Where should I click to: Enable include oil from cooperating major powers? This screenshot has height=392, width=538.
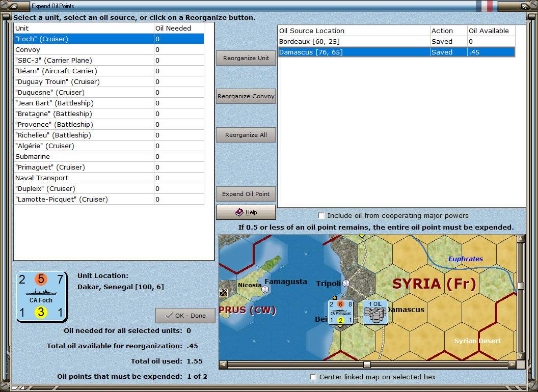pos(321,215)
